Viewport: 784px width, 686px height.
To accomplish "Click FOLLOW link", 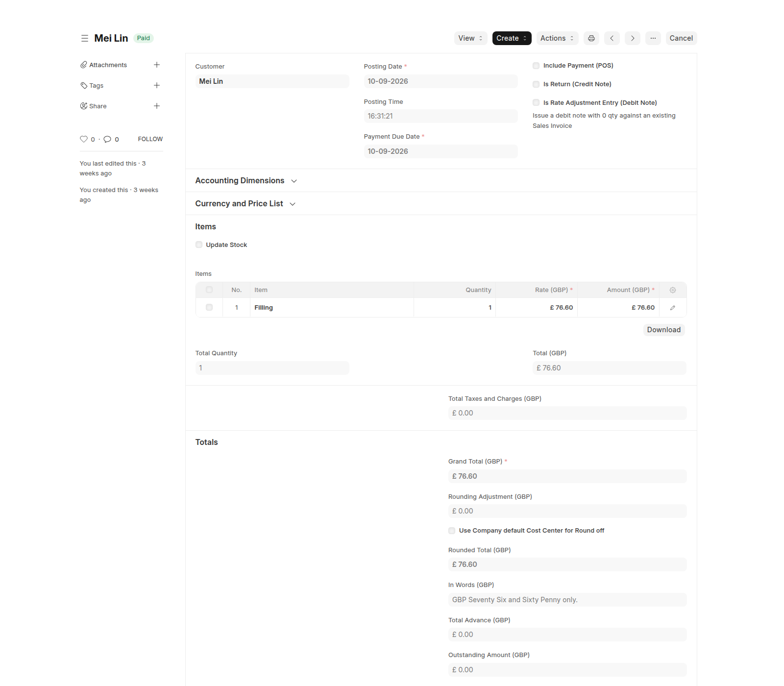I will 150,139.
